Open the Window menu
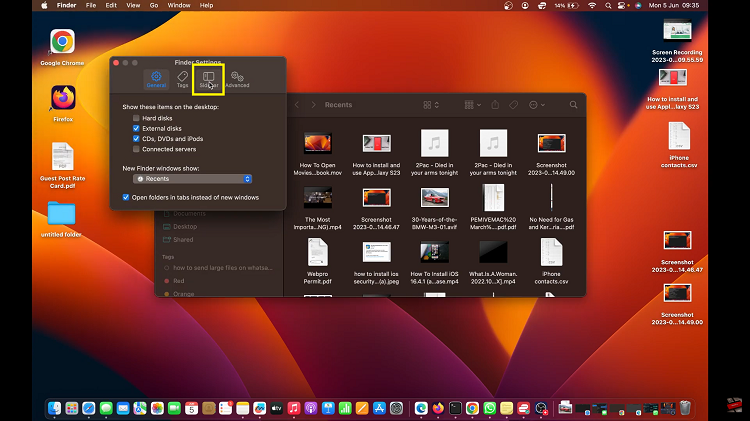The image size is (750, 421). tap(179, 5)
